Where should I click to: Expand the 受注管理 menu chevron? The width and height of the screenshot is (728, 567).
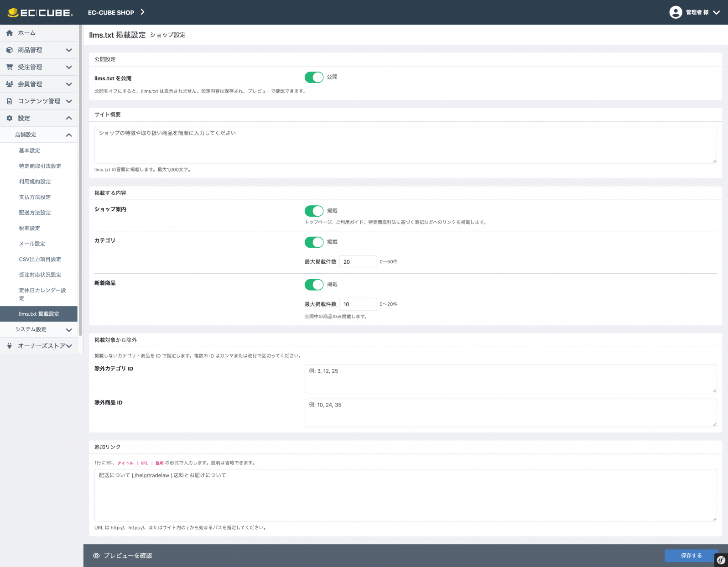pos(69,67)
